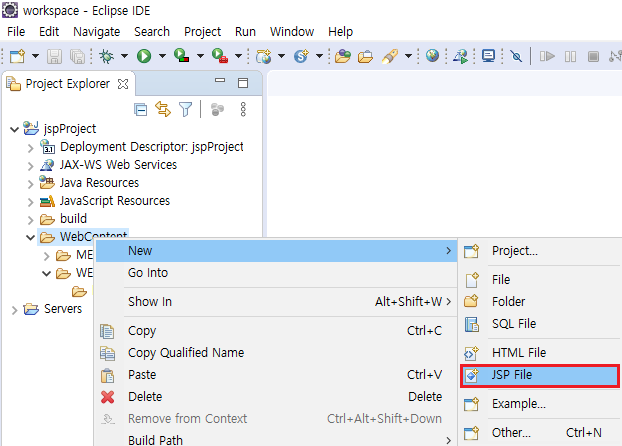This screenshot has width=622, height=446.
Task: Click the Save toolbar icon
Action: pos(54,56)
